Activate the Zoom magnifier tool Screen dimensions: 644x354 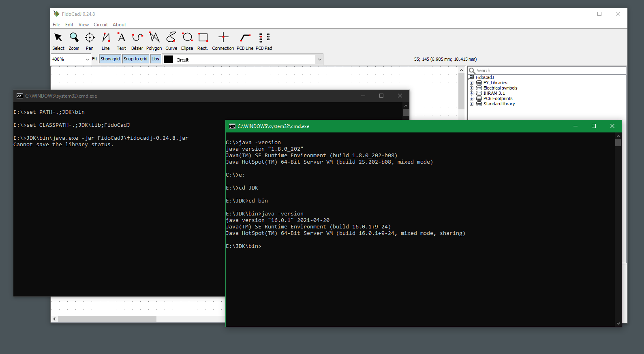coord(74,41)
